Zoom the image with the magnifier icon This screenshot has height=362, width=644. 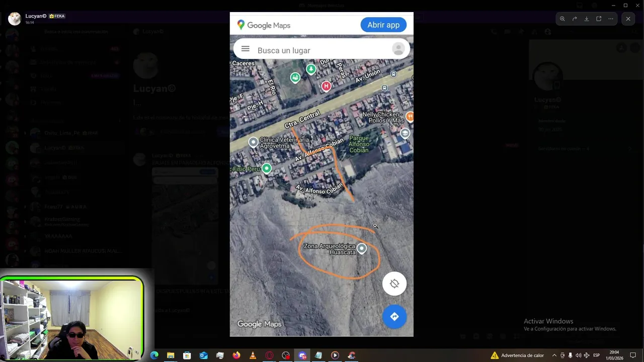pos(562,19)
